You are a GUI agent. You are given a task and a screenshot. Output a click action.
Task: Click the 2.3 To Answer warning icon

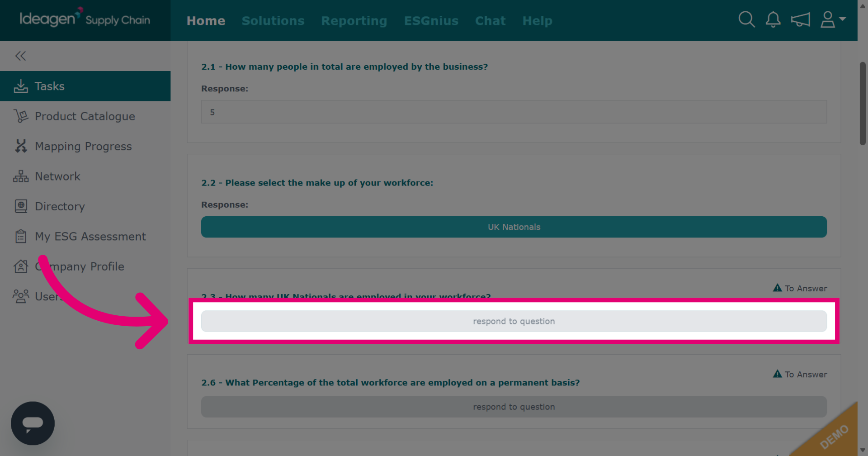click(777, 288)
